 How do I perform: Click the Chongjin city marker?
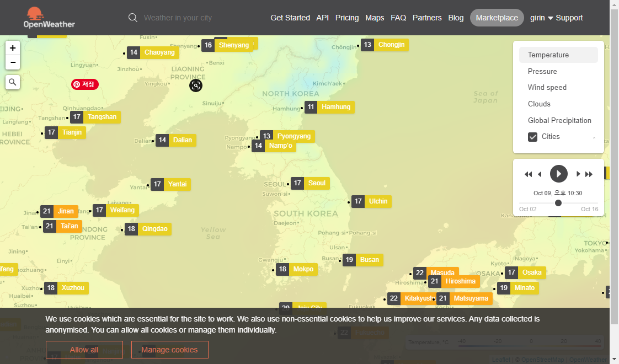(385, 45)
